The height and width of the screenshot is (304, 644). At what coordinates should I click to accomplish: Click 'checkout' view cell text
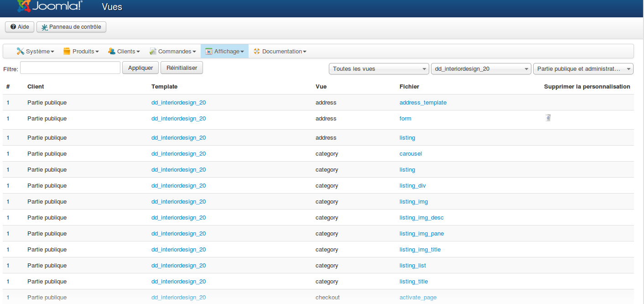tap(327, 298)
